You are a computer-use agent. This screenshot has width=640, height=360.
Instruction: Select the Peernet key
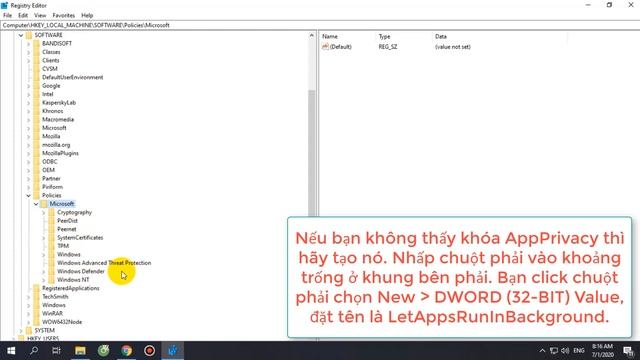click(x=67, y=229)
